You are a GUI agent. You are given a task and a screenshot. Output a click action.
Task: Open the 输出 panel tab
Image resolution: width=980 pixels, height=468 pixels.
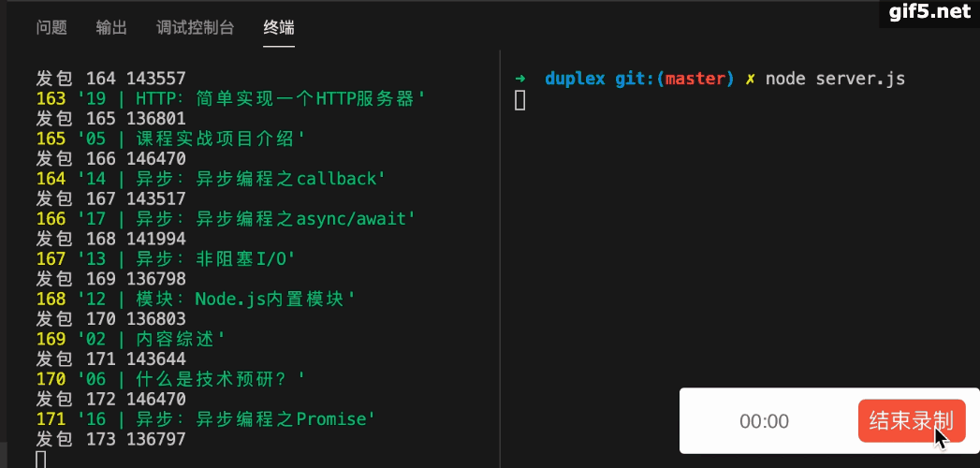click(111, 28)
